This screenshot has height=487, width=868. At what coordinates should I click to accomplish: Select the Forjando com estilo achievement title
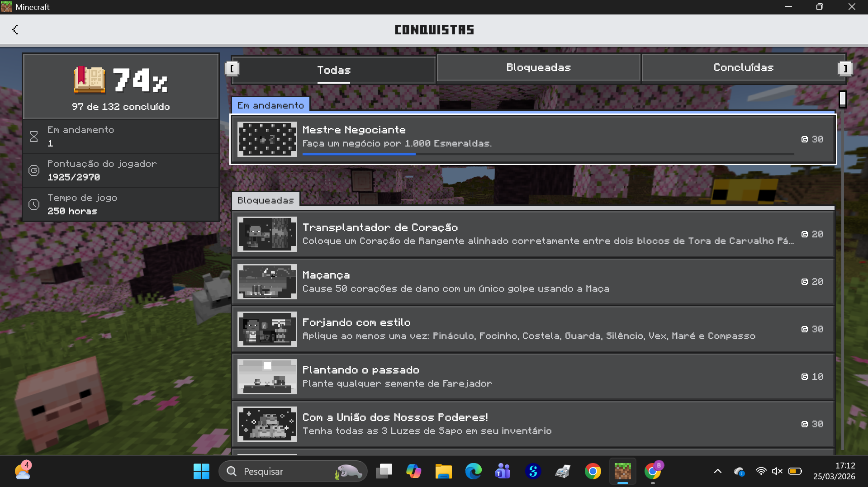pos(356,322)
